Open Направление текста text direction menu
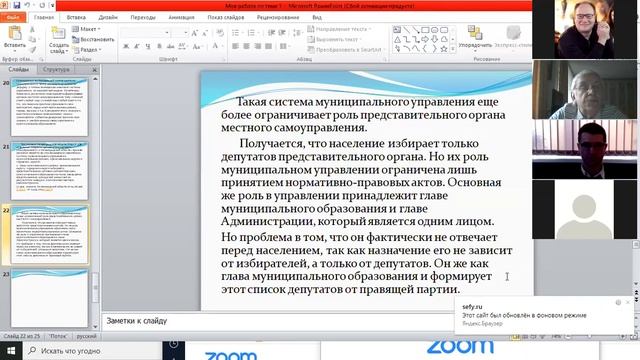 pyautogui.click(x=339, y=29)
